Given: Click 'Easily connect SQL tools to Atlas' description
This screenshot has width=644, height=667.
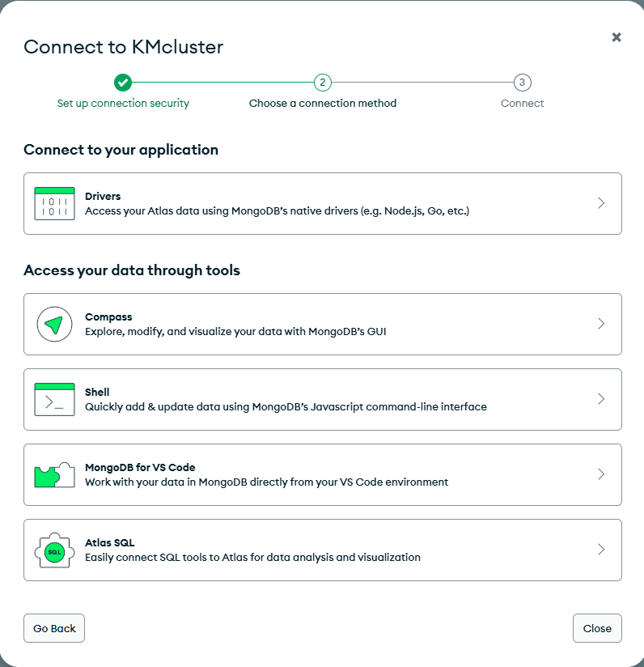Looking at the screenshot, I should point(252,558).
